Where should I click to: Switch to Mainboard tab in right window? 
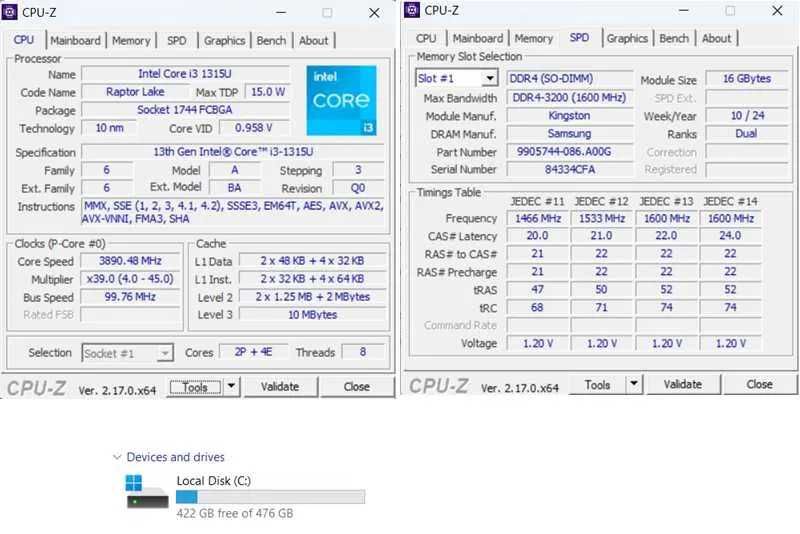[x=478, y=38]
